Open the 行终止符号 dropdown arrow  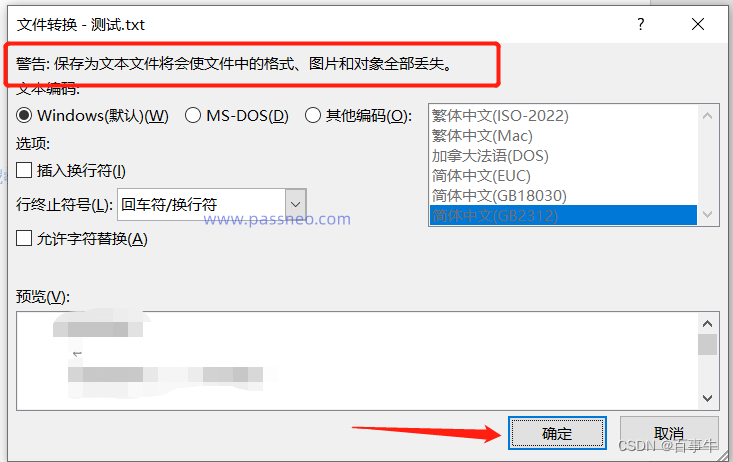295,204
